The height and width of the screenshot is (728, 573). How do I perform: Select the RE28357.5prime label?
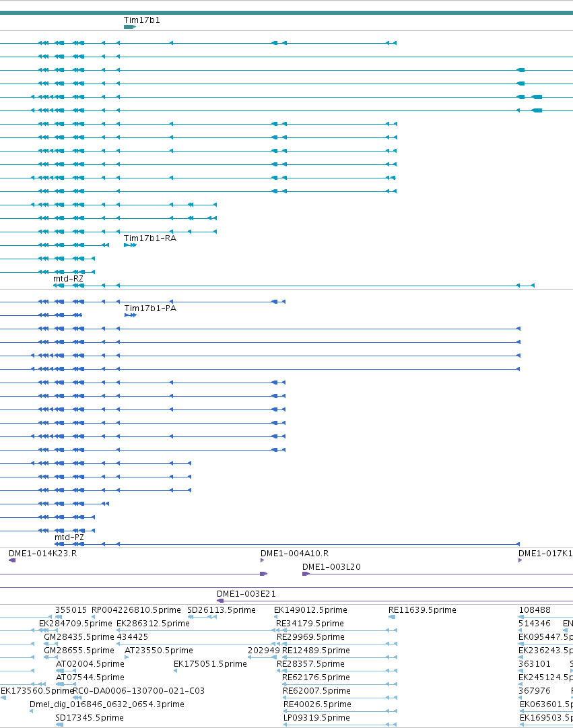tap(310, 664)
